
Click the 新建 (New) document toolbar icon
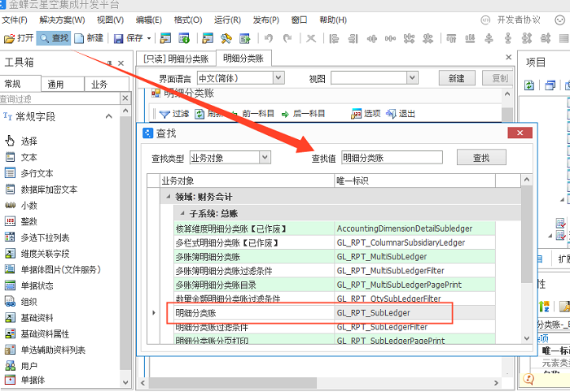pyautogui.click(x=88, y=37)
